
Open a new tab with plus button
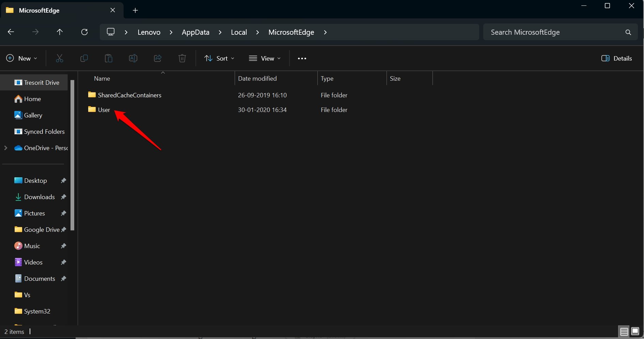coord(135,11)
